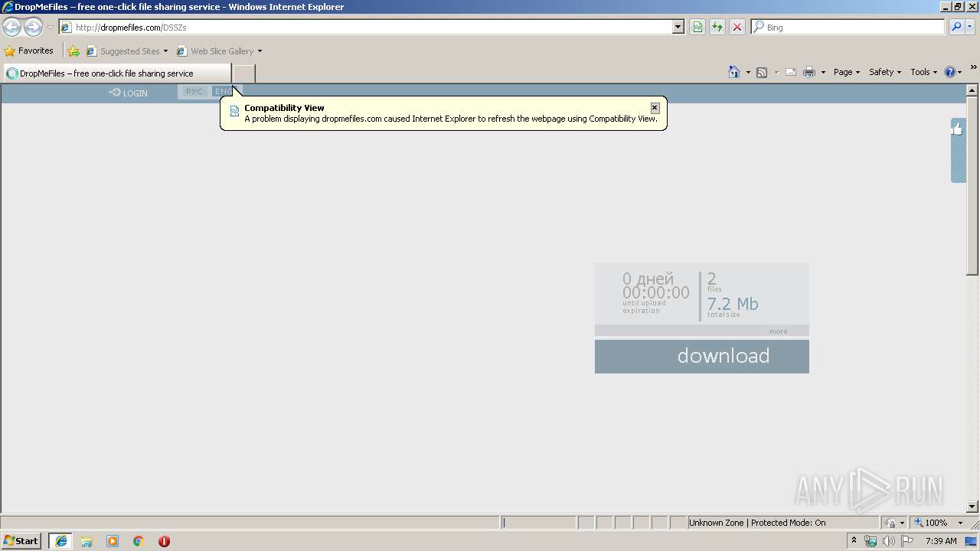Switch page language to РУС

pos(194,92)
